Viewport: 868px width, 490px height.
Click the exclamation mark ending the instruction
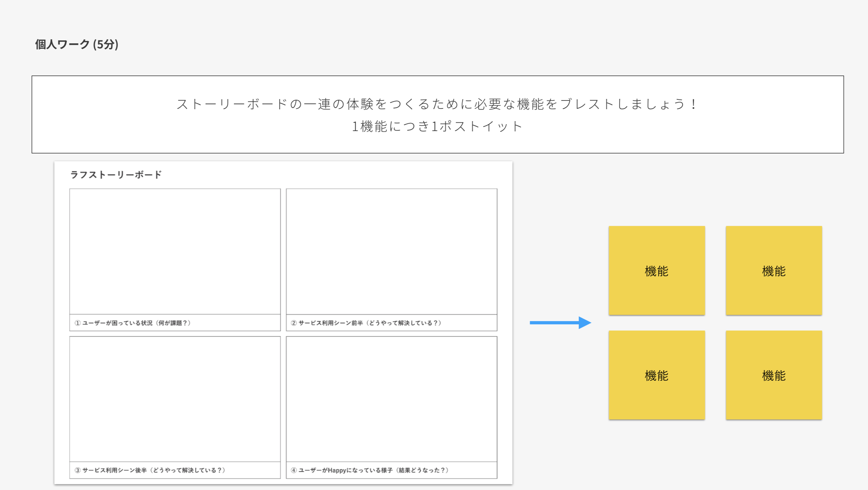coord(693,104)
